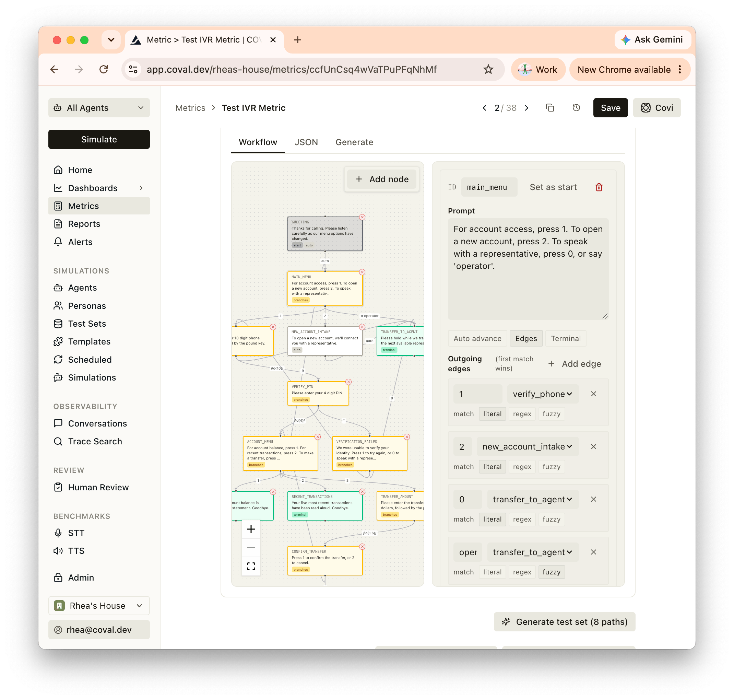Open transfer_to_agent dropdown for edge 0
This screenshot has height=700, width=734.
pos(533,499)
